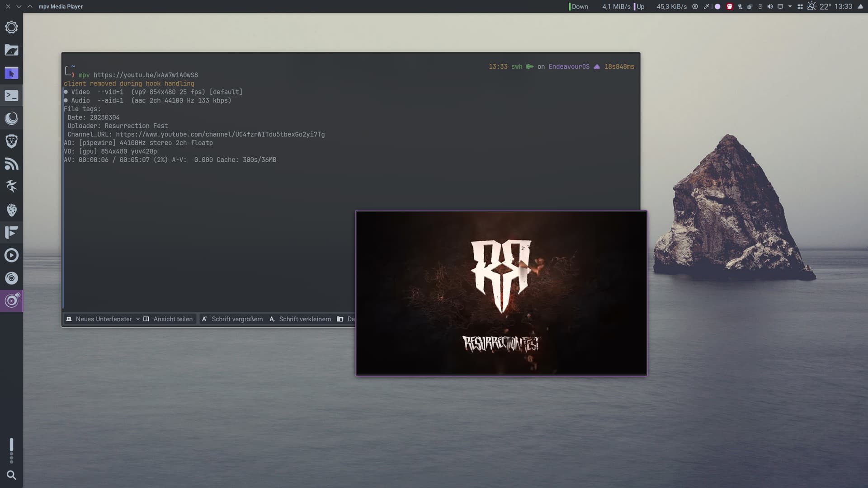Image resolution: width=868 pixels, height=488 pixels.
Task: Open the Dolphin file manager icon
Action: pyautogui.click(x=11, y=50)
